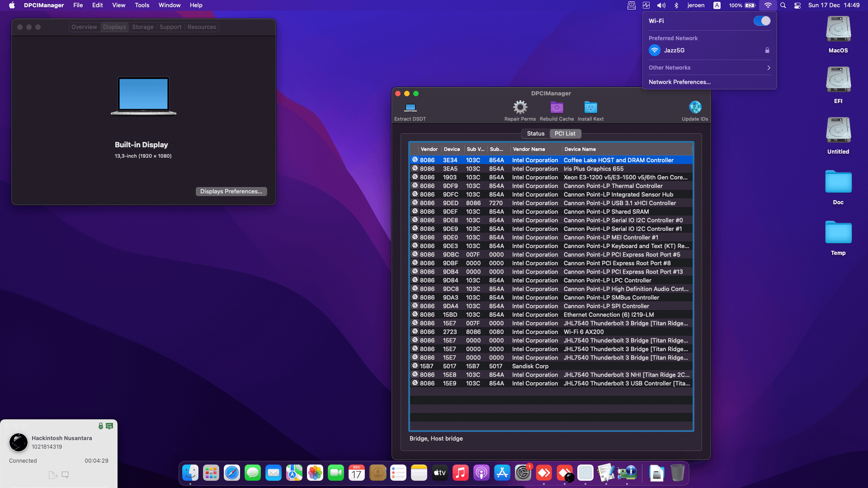Click the Bluetooth icon in menu bar
The image size is (868, 488).
pyautogui.click(x=676, y=5)
